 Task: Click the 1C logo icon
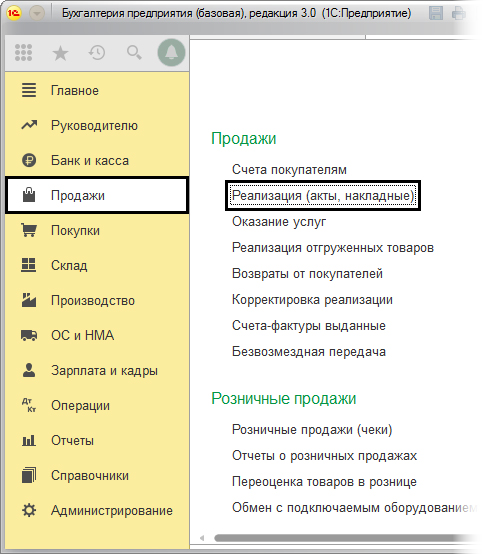14,13
